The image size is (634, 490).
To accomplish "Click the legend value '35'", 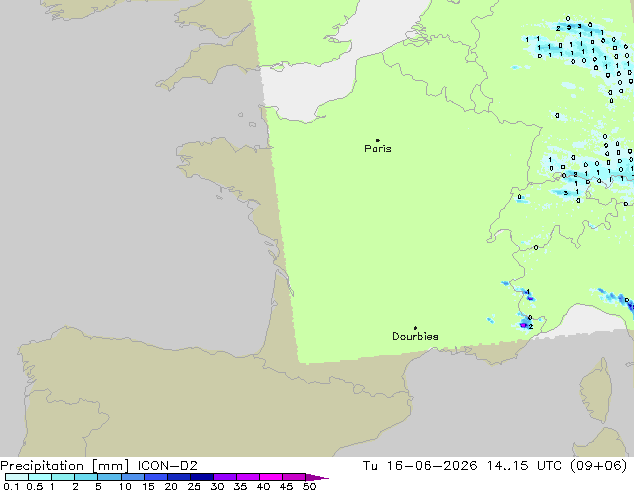I will 240,486.
